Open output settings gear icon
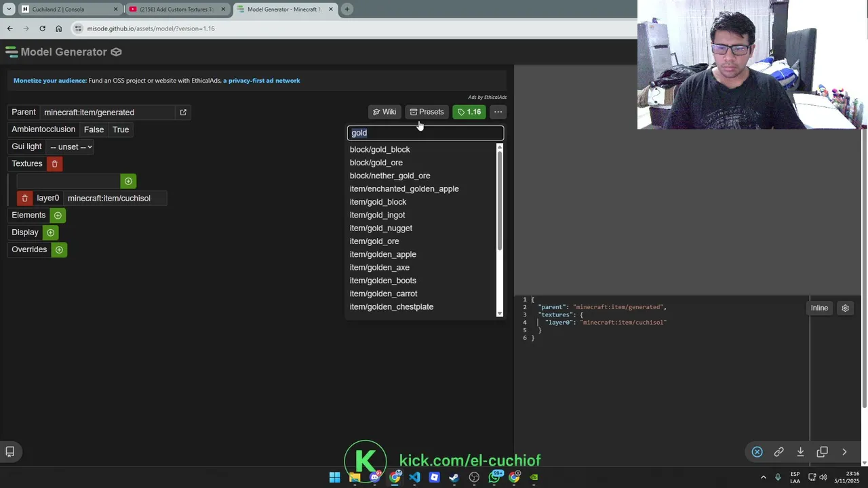 (x=845, y=308)
